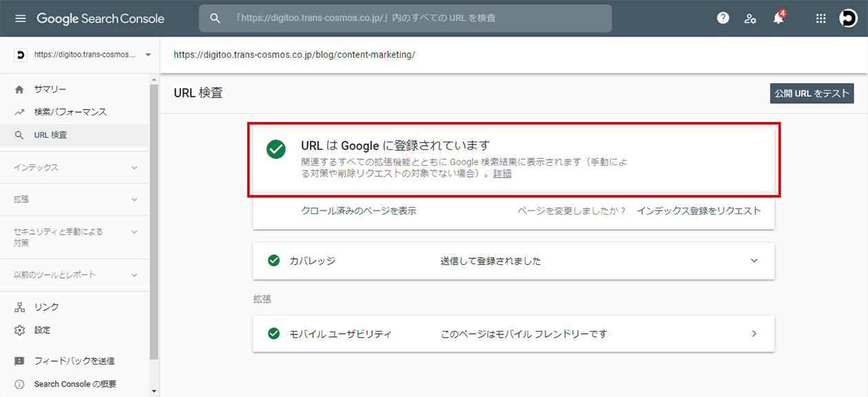
Task: Click the sidebar vertical scrollbar
Action: point(154,222)
